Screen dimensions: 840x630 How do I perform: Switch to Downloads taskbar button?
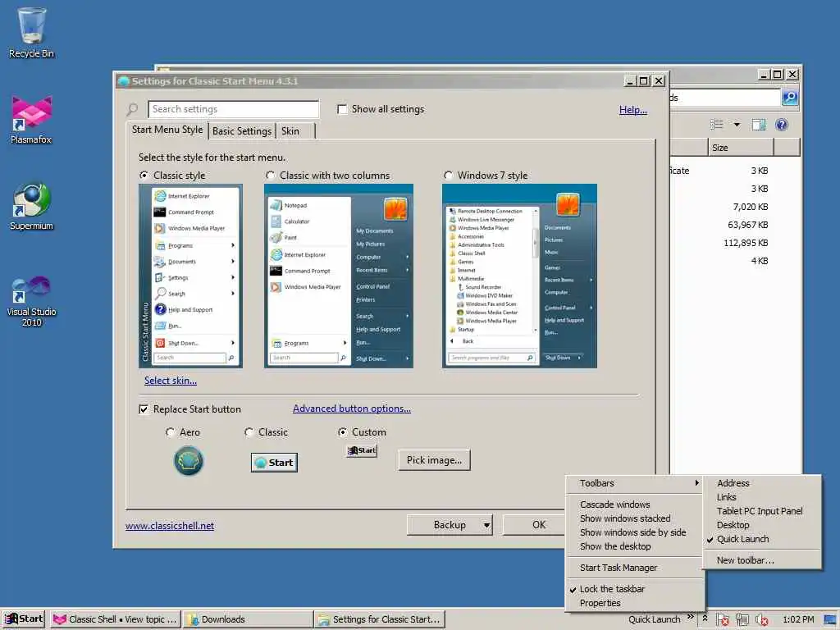coord(247,619)
